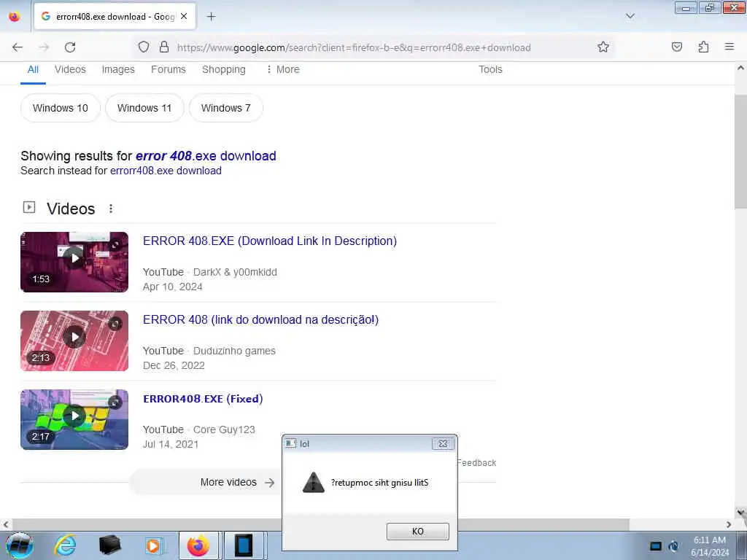This screenshot has width=747, height=560.
Task: Go back using the back arrow
Action: click(18, 47)
